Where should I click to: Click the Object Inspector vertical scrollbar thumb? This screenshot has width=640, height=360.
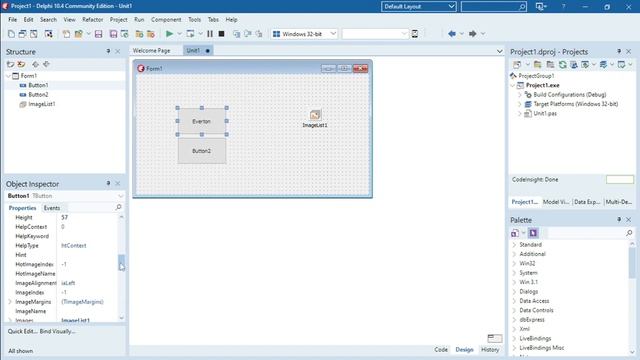(121, 262)
